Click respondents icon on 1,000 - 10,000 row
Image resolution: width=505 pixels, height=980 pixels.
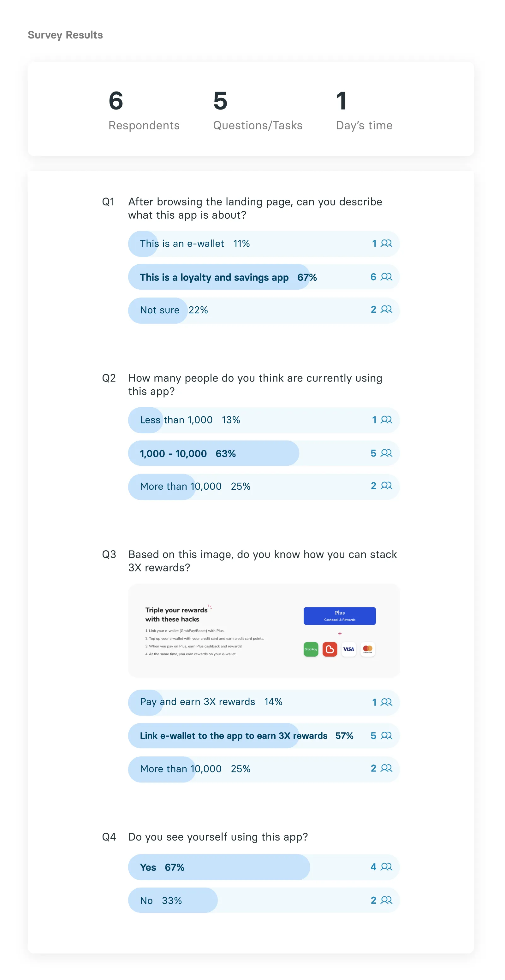tap(386, 453)
